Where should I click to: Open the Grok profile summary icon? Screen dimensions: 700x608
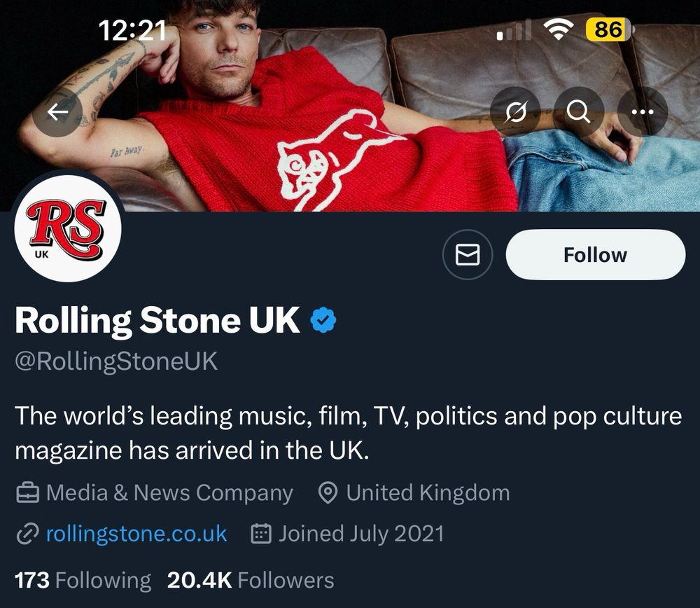(x=515, y=112)
